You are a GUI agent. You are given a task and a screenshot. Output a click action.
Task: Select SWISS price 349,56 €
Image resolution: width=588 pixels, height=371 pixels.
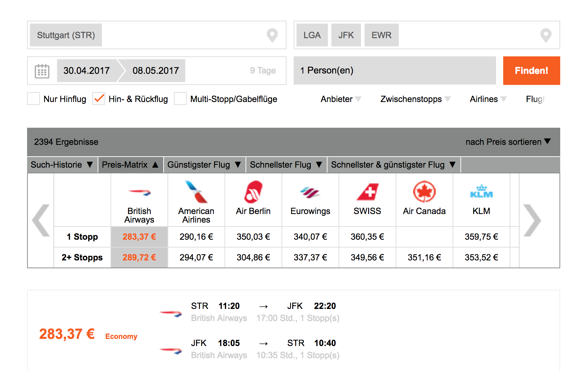point(367,258)
